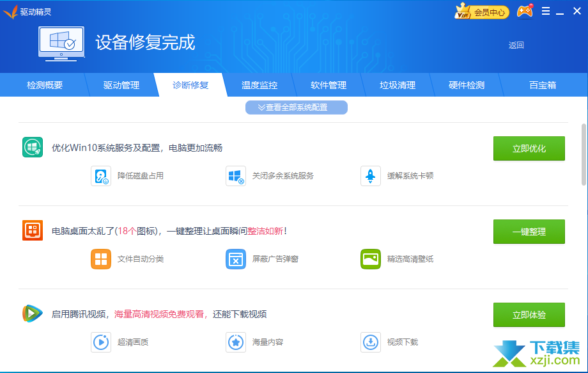Click the 海量内容 star icon
The height and width of the screenshot is (373, 588).
235,342
